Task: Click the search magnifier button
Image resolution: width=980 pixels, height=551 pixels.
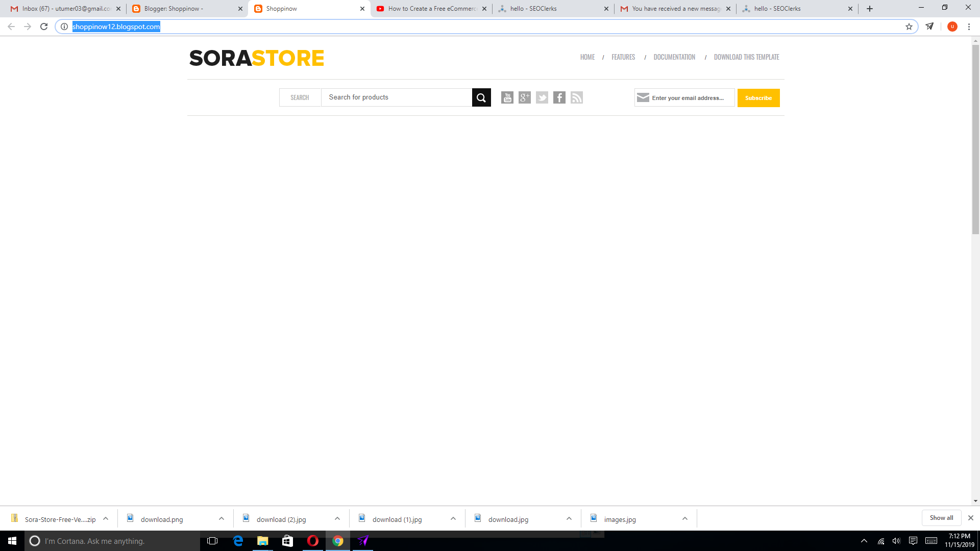Action: point(481,97)
